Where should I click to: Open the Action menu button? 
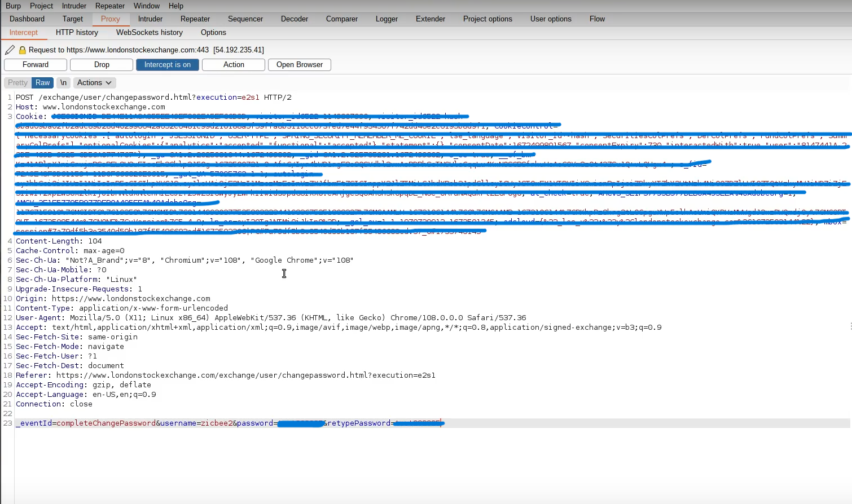click(234, 65)
